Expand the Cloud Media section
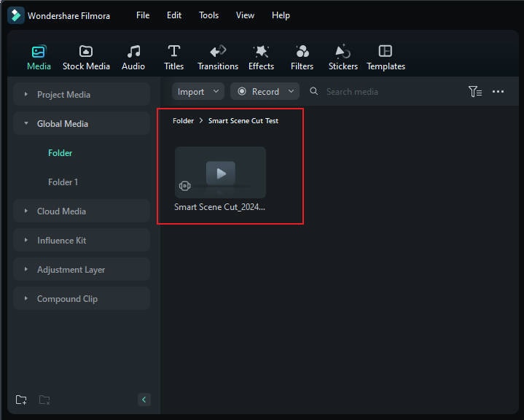This screenshot has height=420, width=524. coord(82,211)
